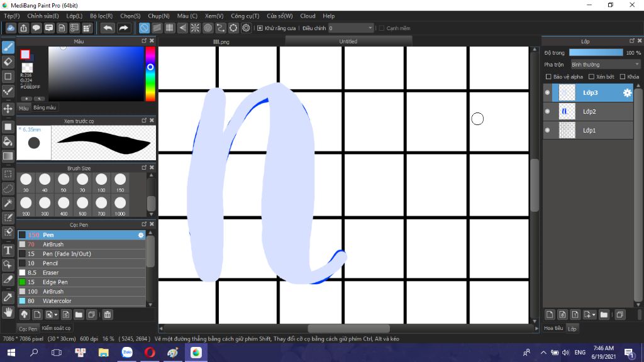Activate the Hand pan tool
The height and width of the screenshot is (362, 644).
pos(8,313)
